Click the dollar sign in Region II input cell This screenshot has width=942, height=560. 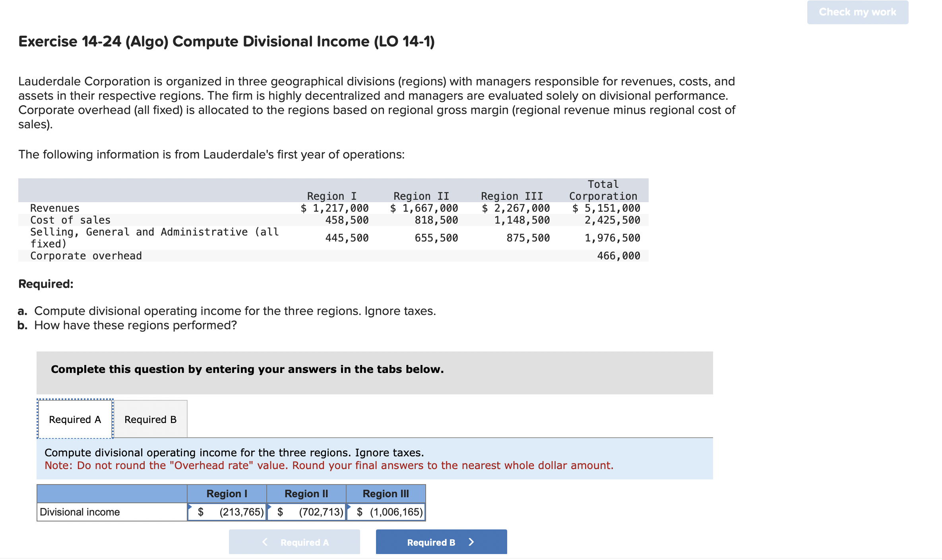(x=280, y=512)
